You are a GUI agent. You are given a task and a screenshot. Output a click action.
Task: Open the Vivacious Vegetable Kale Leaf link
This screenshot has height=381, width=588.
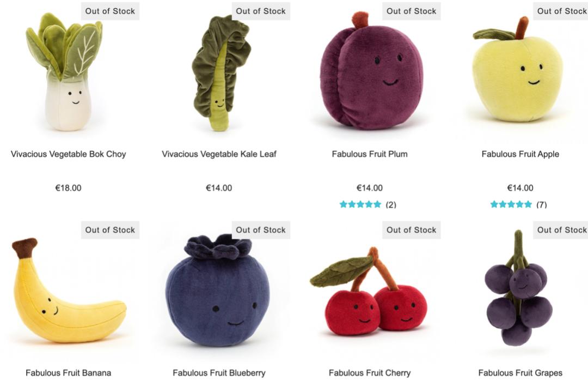pos(219,154)
